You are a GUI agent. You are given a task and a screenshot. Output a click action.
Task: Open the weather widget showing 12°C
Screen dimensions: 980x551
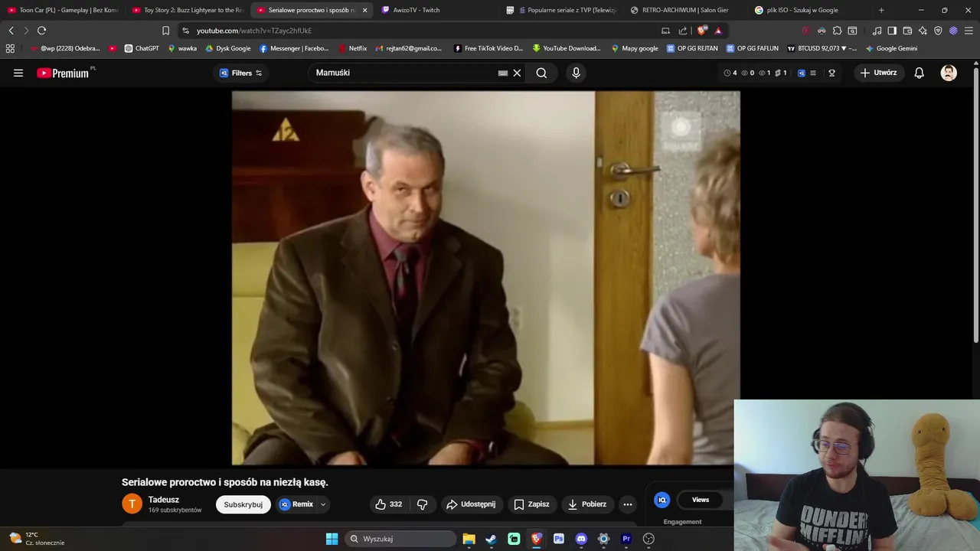(x=37, y=539)
